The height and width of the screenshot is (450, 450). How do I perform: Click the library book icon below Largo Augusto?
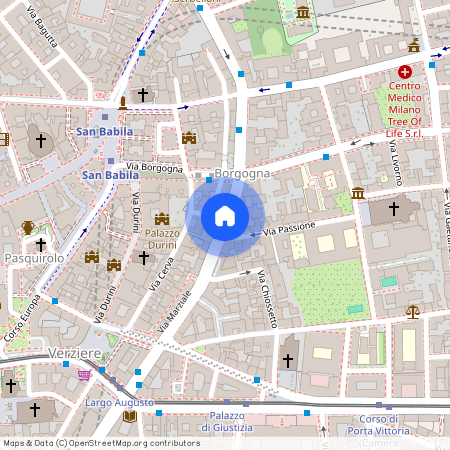click(130, 416)
